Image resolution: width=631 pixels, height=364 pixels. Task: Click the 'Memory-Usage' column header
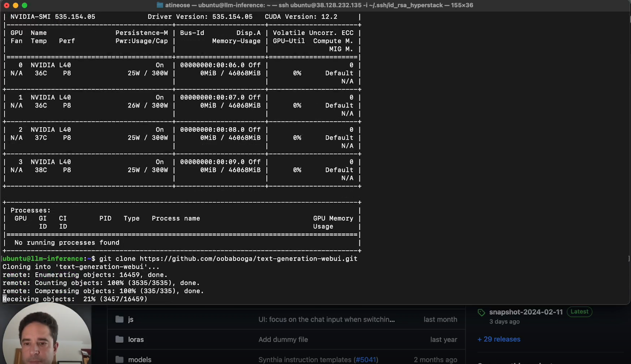[x=236, y=41]
